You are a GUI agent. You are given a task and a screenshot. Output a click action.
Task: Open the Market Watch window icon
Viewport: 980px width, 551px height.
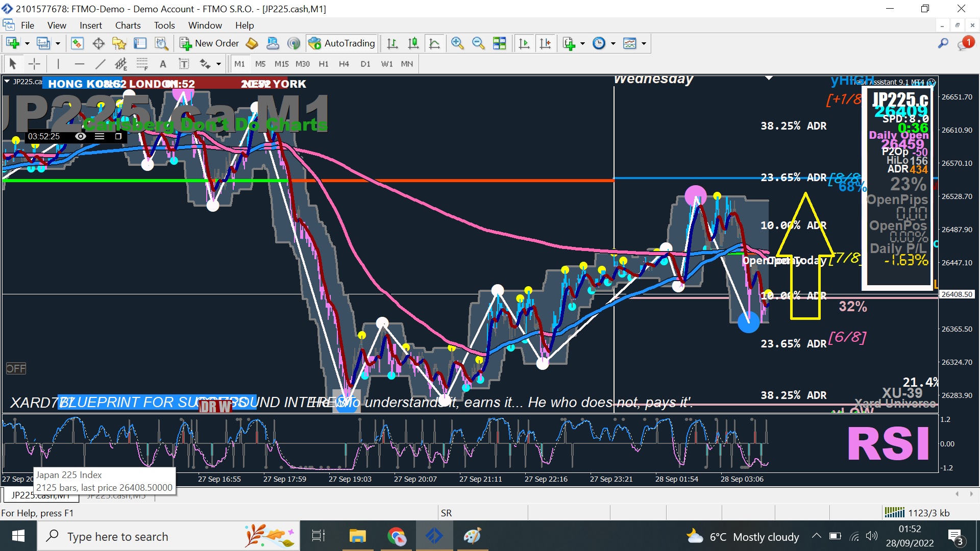(77, 43)
